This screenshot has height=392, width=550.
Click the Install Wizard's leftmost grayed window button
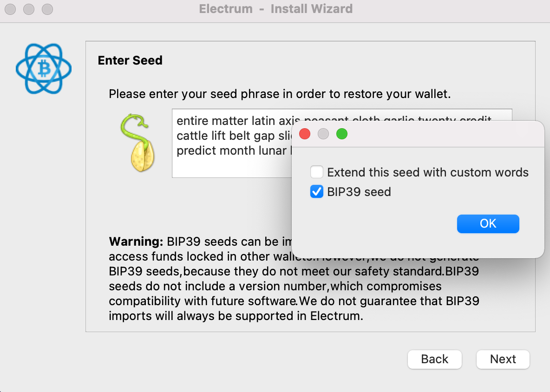11,9
